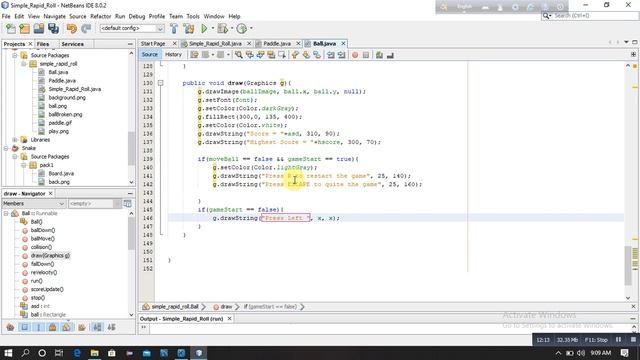This screenshot has width=640, height=360.
Task: Open Profile Project dropdown arrow
Action: coord(251,29)
